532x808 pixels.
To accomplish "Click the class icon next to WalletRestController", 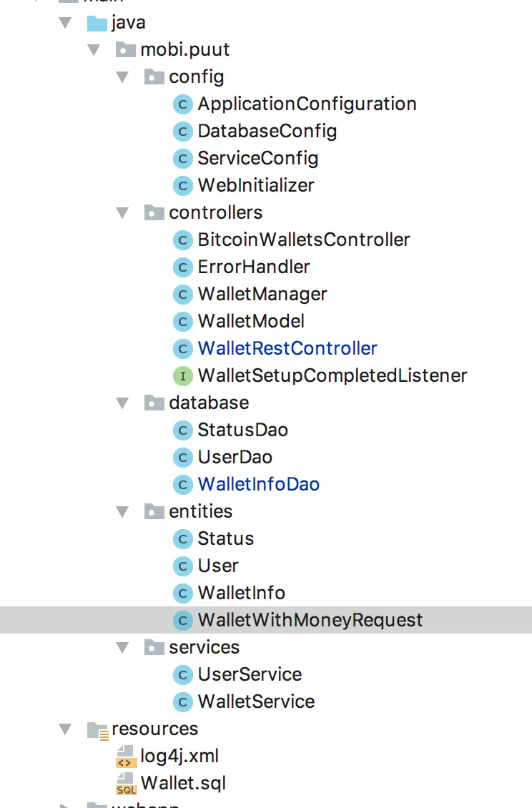I will (x=183, y=349).
